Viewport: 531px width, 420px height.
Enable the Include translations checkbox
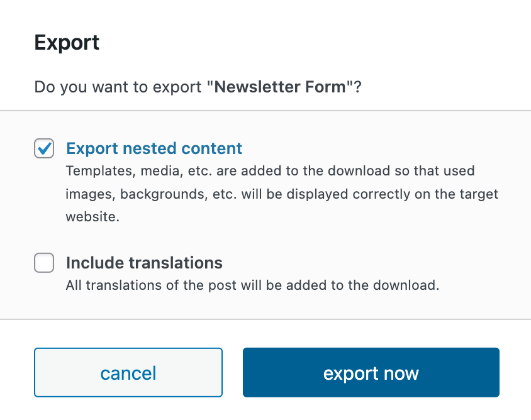tap(44, 263)
